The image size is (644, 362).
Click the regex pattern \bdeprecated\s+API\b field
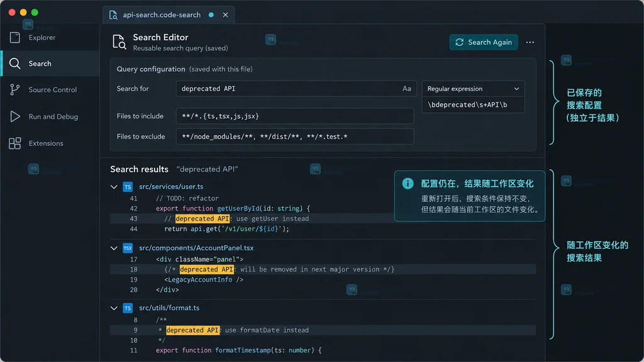point(473,105)
